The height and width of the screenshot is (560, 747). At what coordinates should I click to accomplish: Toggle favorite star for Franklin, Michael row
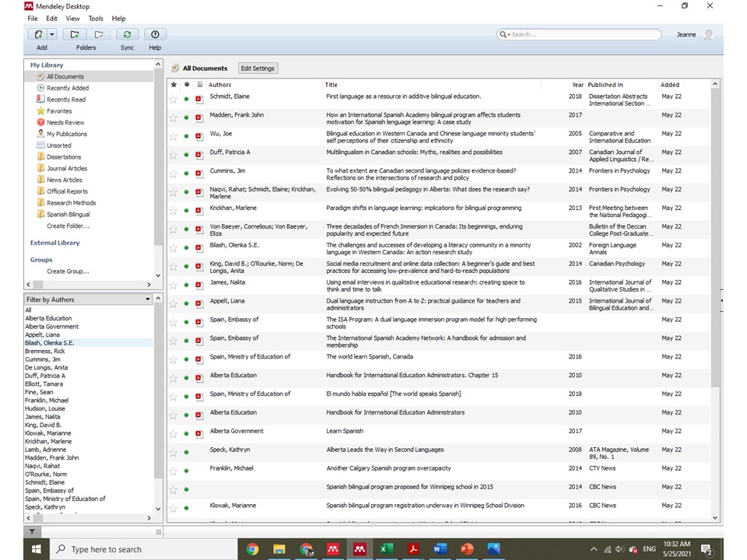pyautogui.click(x=174, y=471)
